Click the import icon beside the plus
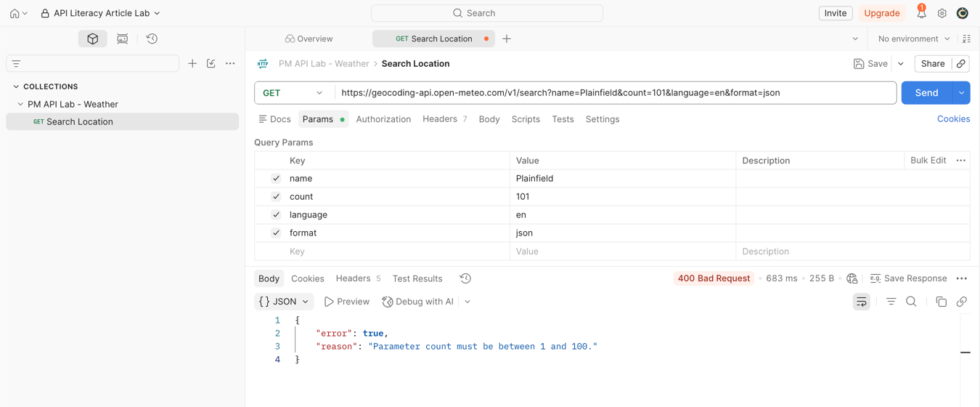This screenshot has width=980, height=407. coord(211,64)
